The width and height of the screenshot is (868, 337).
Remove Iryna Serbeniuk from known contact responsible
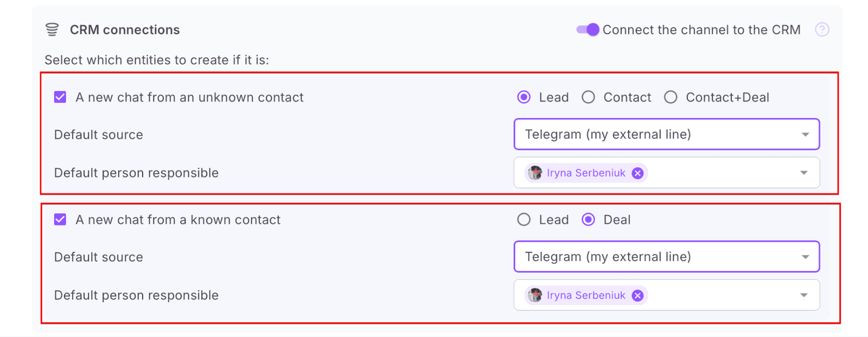(x=638, y=296)
